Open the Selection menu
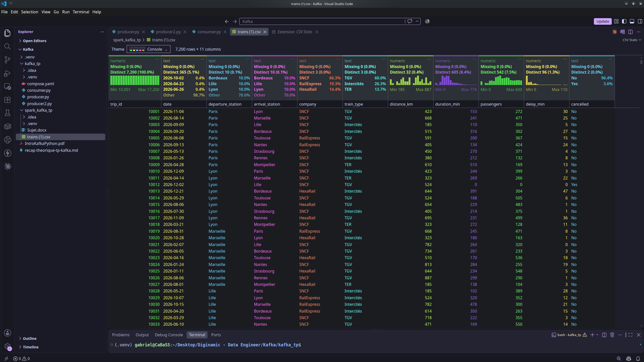 (29, 12)
